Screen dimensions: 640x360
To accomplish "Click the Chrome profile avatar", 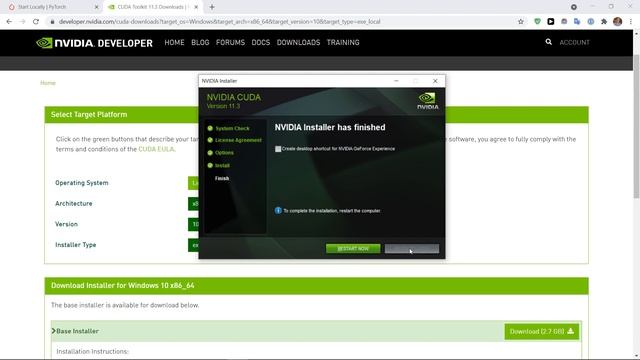I will coord(618,22).
